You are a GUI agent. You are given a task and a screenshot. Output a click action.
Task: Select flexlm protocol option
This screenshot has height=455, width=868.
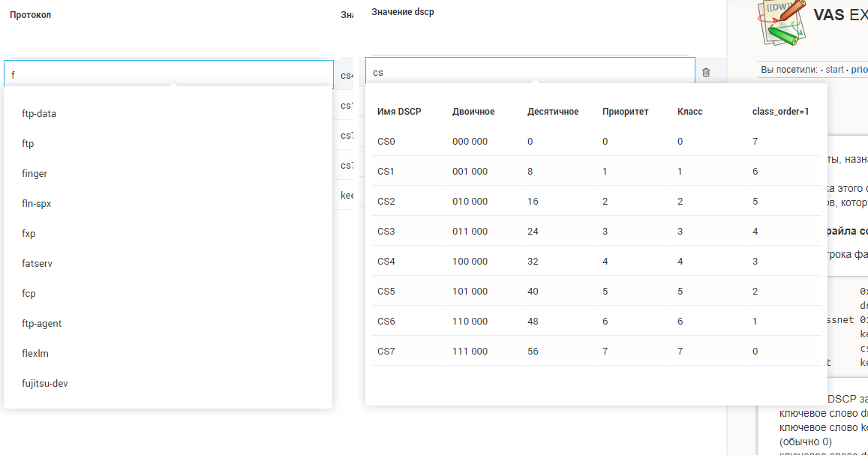click(x=35, y=353)
